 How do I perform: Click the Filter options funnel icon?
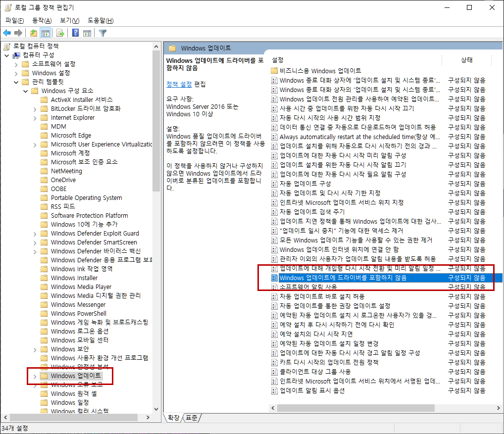102,33
